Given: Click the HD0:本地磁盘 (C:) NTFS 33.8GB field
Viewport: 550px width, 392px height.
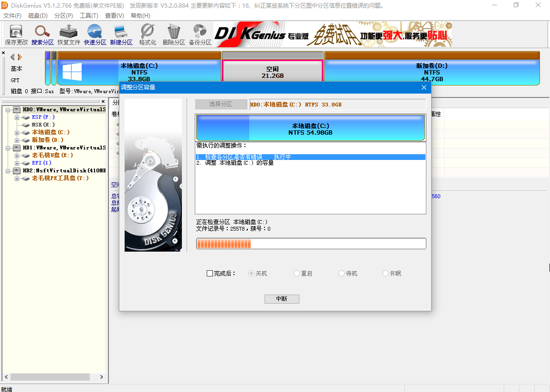Looking at the screenshot, I should [x=338, y=105].
